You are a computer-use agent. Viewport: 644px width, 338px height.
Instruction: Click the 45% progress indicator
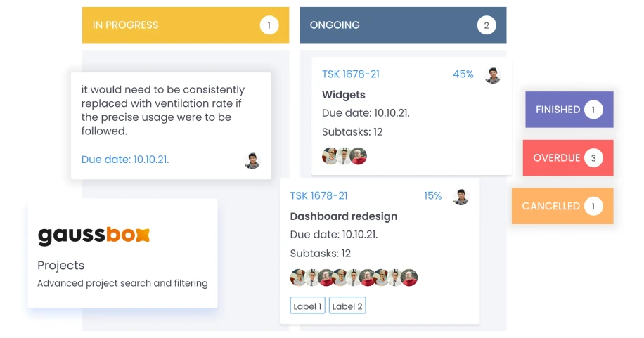(463, 74)
